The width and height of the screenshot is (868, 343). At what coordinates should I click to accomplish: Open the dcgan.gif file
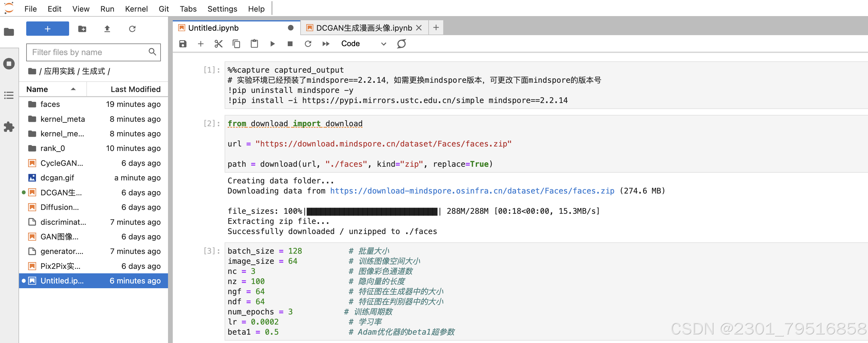[57, 178]
